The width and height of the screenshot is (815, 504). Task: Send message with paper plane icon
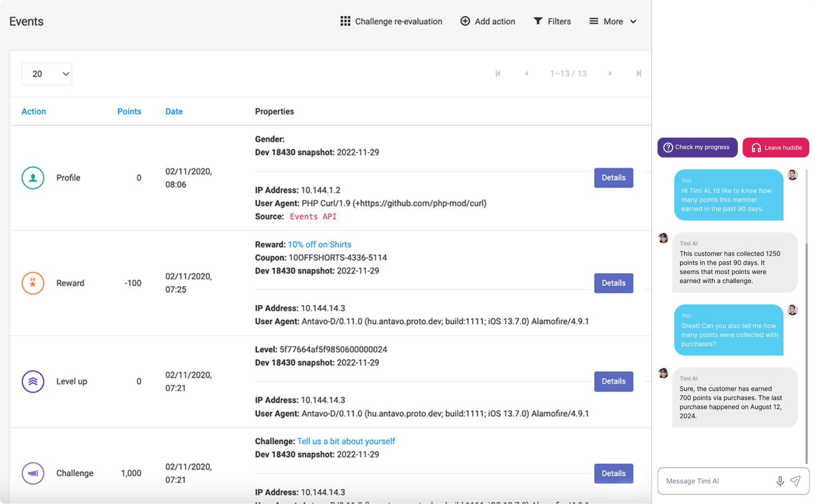[x=796, y=481]
